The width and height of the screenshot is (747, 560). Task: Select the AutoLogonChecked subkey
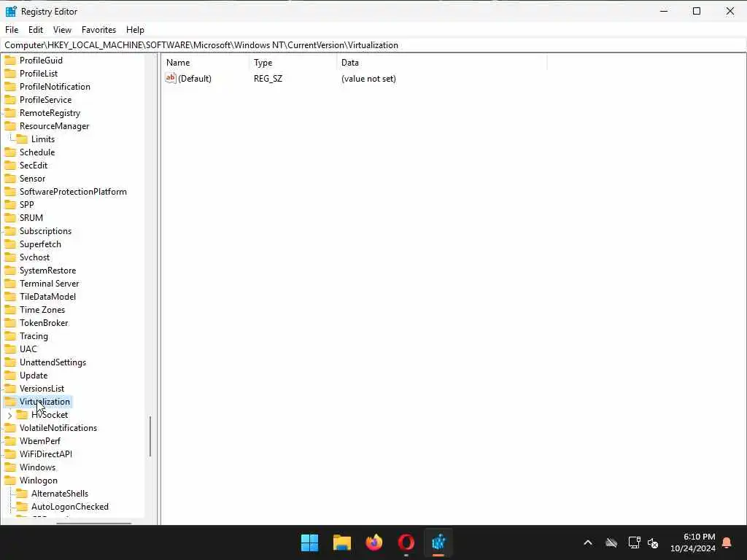[x=70, y=507]
